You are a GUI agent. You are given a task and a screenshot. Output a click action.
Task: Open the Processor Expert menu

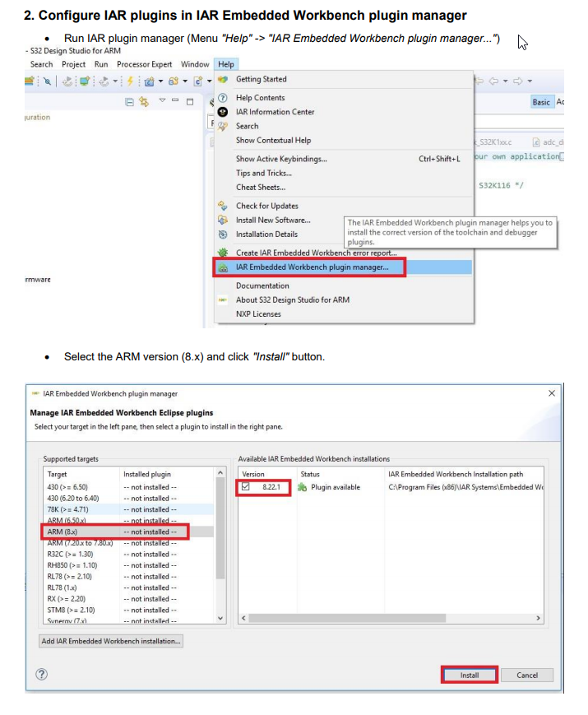tap(144, 64)
